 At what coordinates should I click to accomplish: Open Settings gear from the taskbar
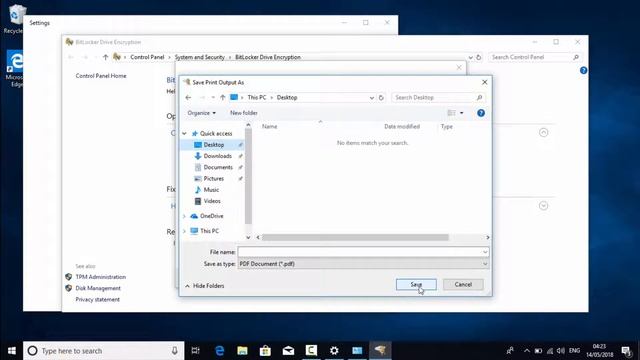coord(334,351)
